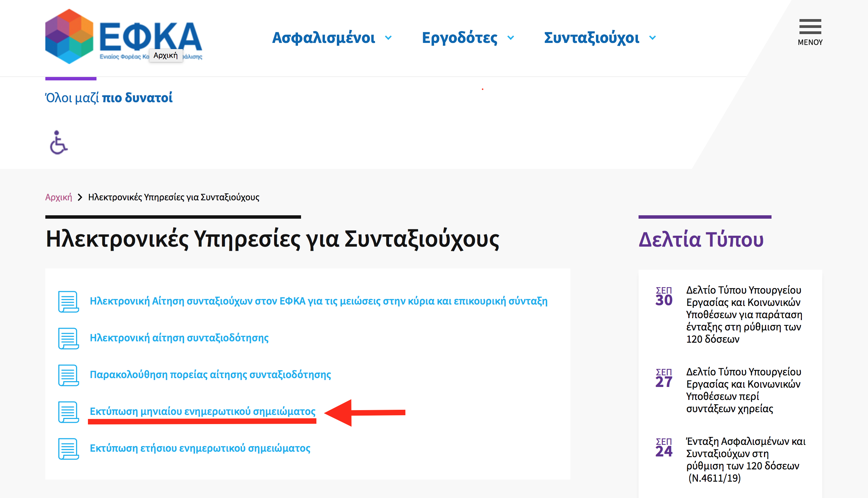Open Εκτύπωση ετήσιου ενημερωτικού σημειώματος link
The width and height of the screenshot is (868, 498).
200,448
